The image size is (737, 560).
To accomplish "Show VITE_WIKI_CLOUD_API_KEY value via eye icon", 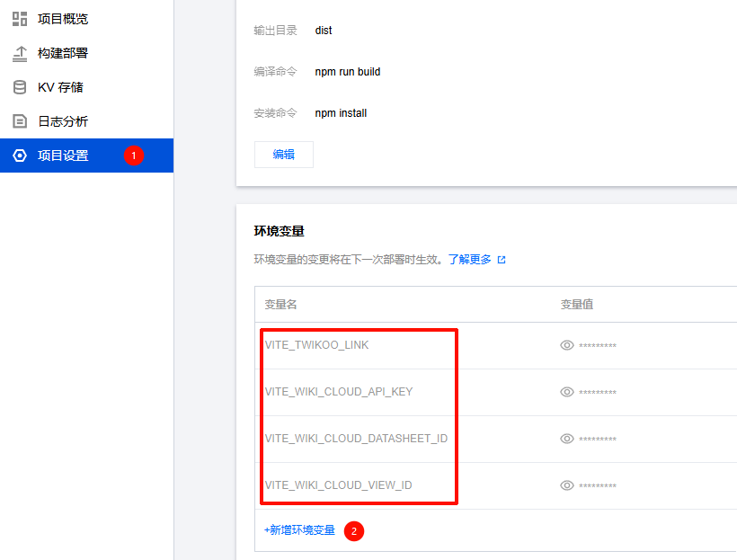I will pos(567,392).
